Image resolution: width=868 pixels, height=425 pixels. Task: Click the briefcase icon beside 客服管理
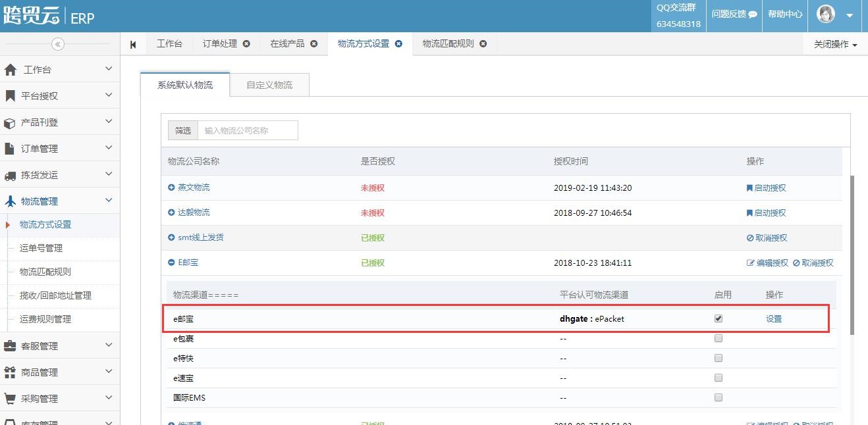tap(10, 346)
